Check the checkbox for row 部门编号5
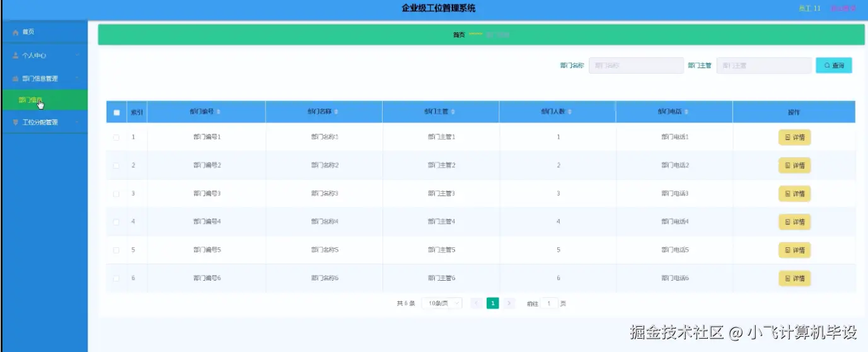Viewport: 868px width, 352px height. coord(116,250)
